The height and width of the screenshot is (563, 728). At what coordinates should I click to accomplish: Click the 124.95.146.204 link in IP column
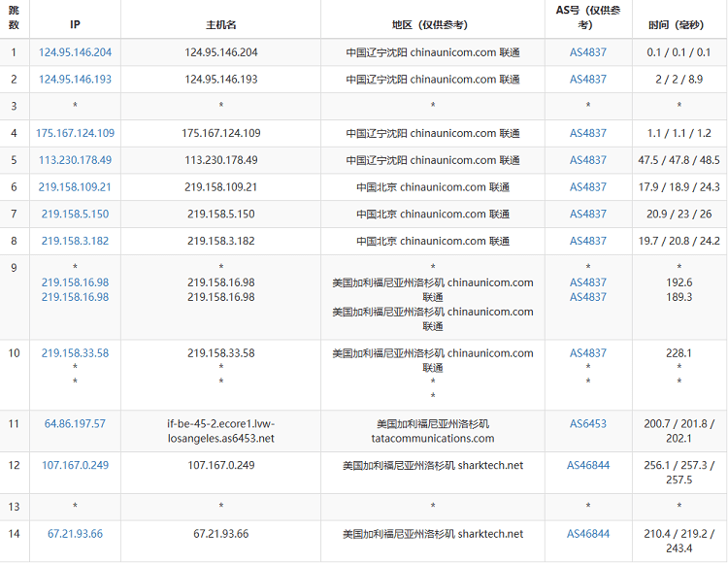click(x=75, y=52)
